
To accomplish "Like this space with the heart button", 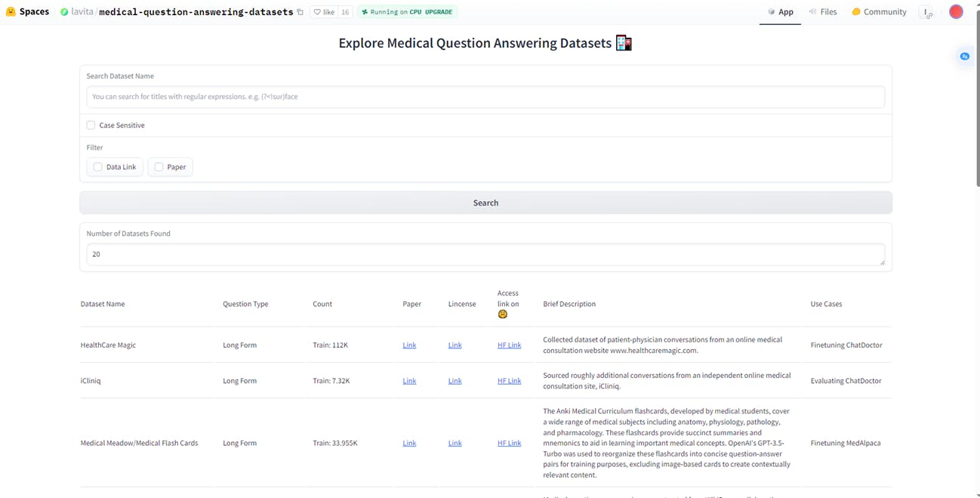I will (324, 12).
